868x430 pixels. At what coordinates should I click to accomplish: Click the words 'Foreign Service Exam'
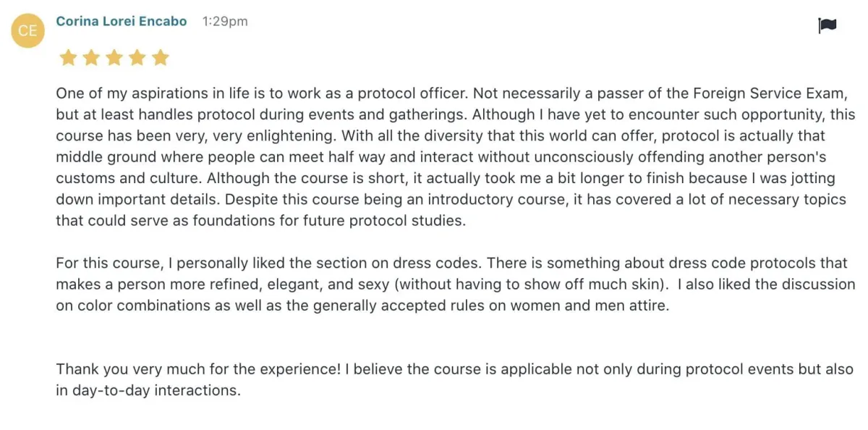tap(768, 93)
